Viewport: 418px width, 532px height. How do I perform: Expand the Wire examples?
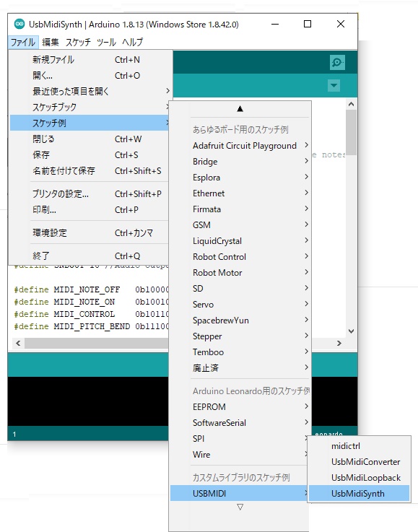pos(240,455)
